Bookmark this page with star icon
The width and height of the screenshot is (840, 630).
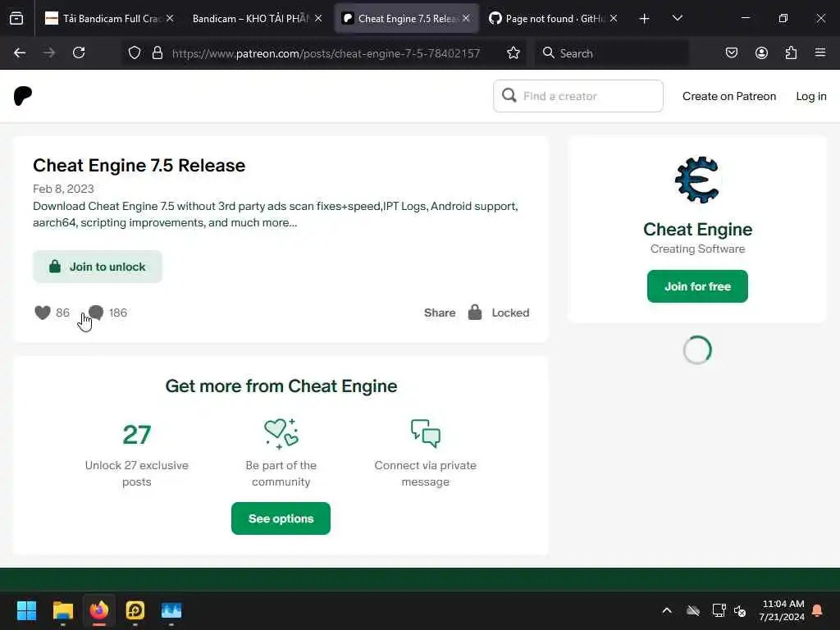[x=514, y=53]
